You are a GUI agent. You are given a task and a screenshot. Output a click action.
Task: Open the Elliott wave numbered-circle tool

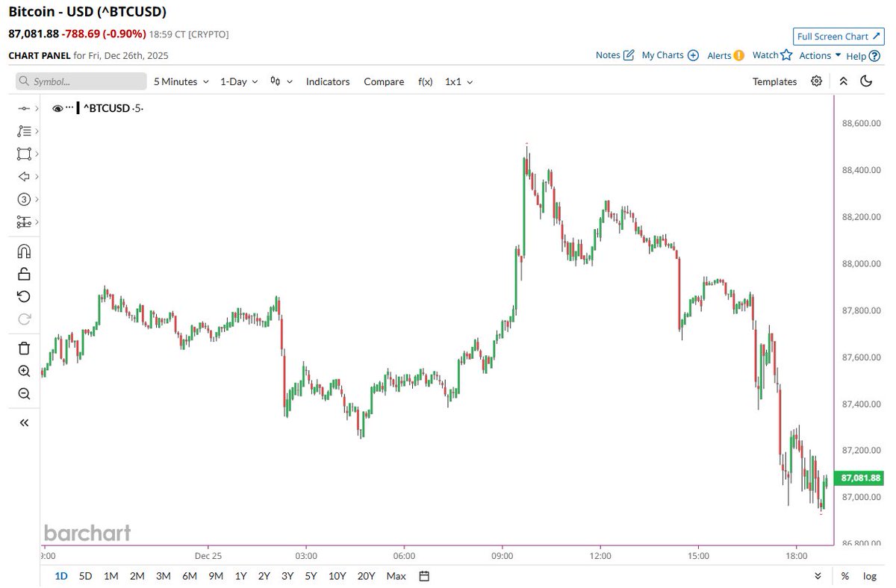[24, 199]
